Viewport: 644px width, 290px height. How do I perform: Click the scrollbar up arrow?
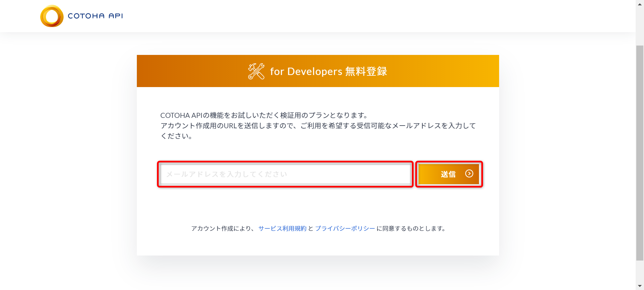(x=640, y=4)
